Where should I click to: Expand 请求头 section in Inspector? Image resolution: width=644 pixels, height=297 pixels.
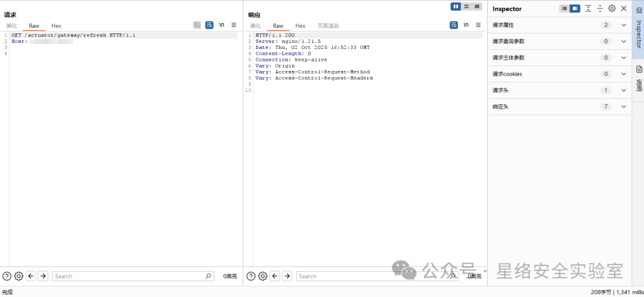[559, 91]
